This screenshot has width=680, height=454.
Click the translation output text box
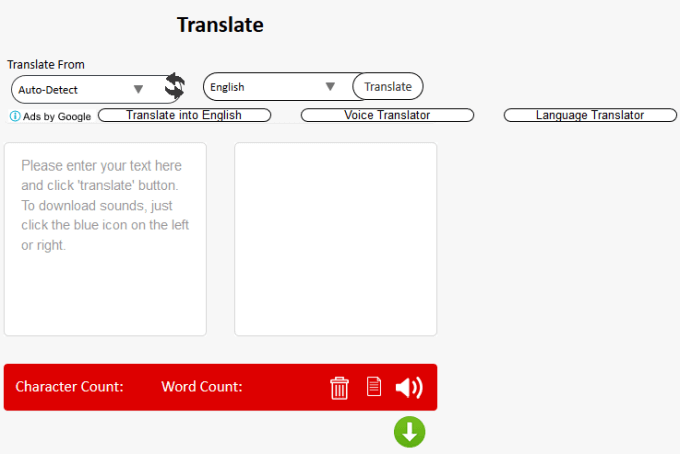pos(336,239)
